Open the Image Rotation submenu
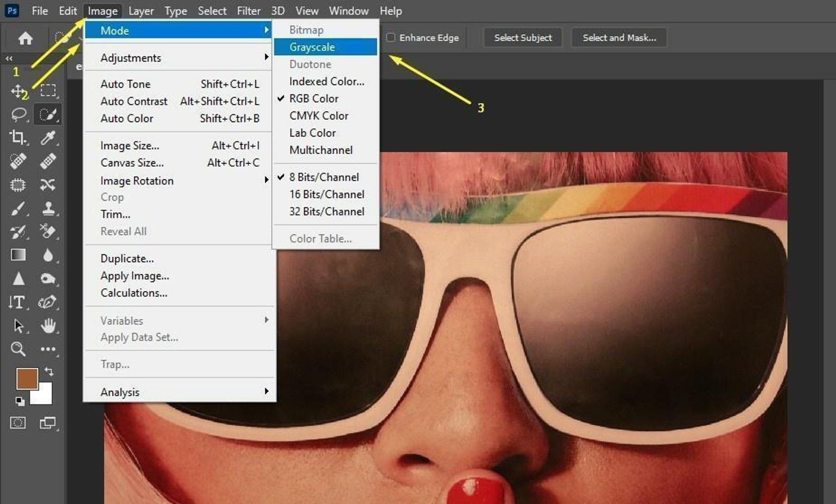The image size is (836, 504). (x=137, y=181)
